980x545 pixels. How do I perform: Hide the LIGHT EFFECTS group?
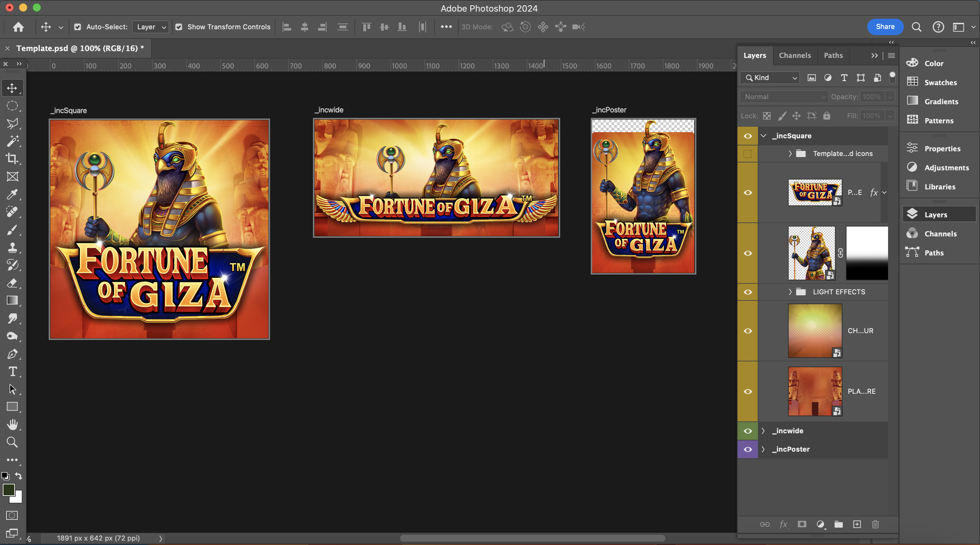pos(747,292)
